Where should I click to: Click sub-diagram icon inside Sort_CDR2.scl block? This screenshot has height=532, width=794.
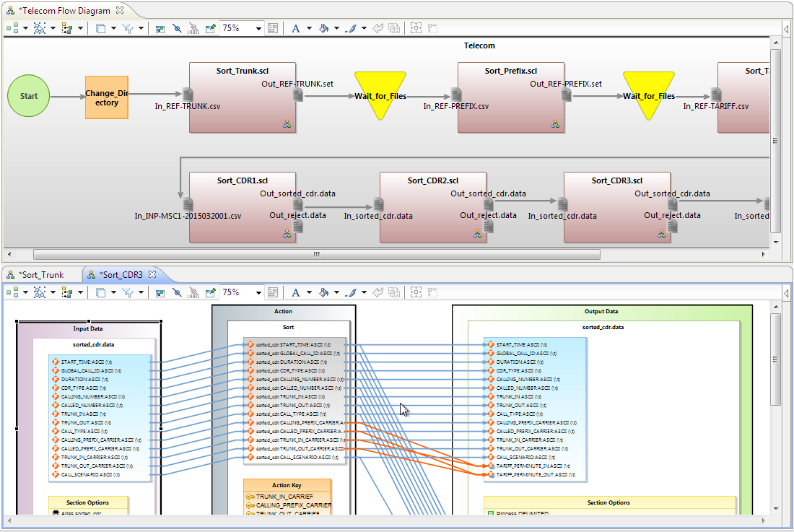click(x=478, y=234)
